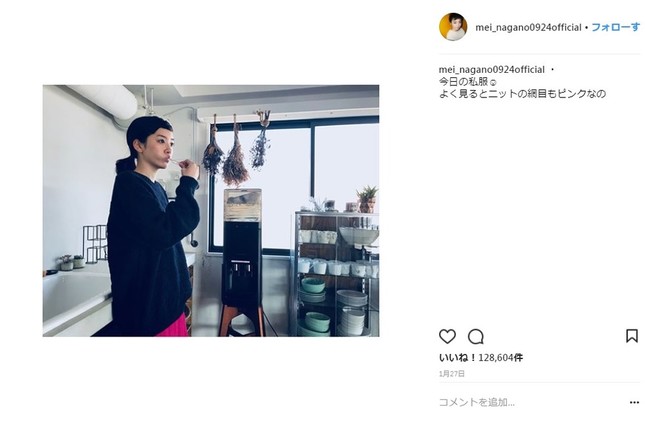The height and width of the screenshot is (421, 645).
Task: Open the three-dot more options menu
Action: point(634,402)
